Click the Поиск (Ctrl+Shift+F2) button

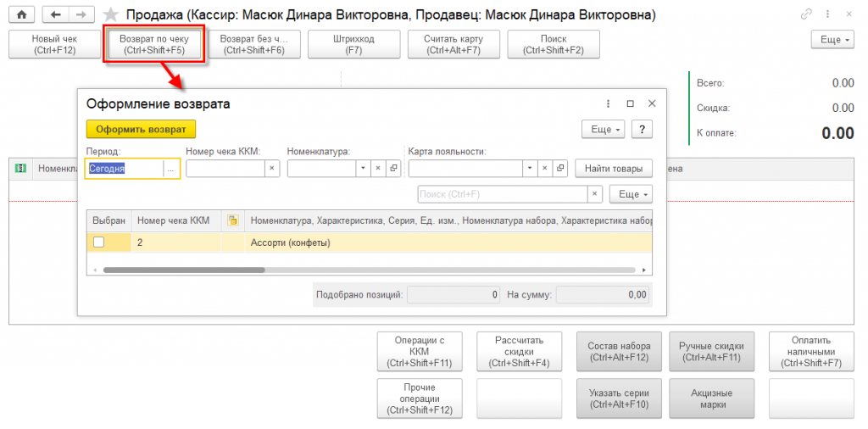[x=553, y=44]
